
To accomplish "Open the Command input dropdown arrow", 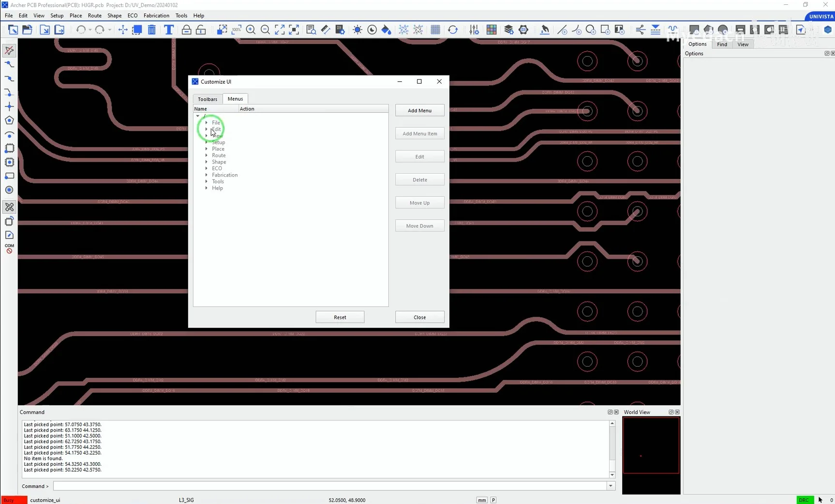I will pyautogui.click(x=611, y=486).
